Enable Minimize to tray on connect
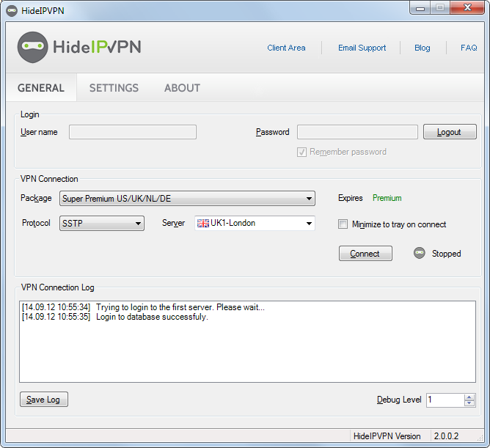 click(x=343, y=224)
